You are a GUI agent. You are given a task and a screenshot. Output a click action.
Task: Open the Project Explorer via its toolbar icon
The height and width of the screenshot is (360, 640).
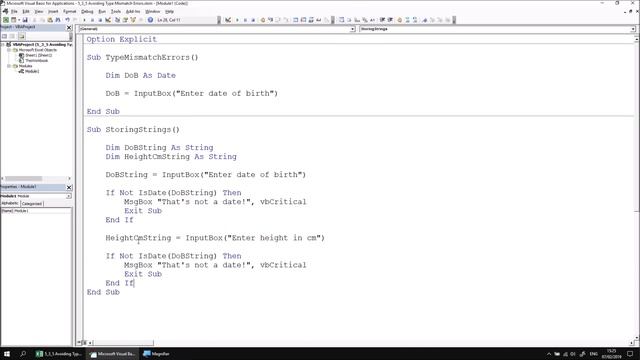tap(118, 20)
